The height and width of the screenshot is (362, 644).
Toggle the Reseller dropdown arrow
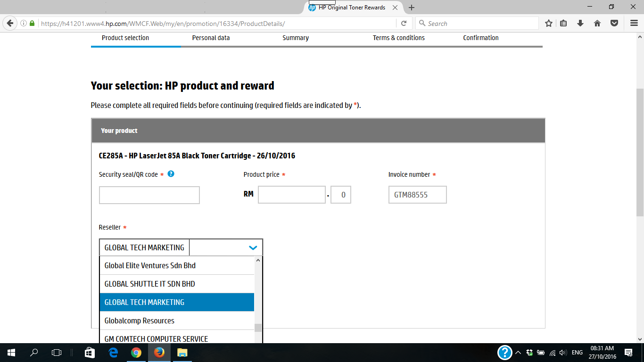[253, 247]
